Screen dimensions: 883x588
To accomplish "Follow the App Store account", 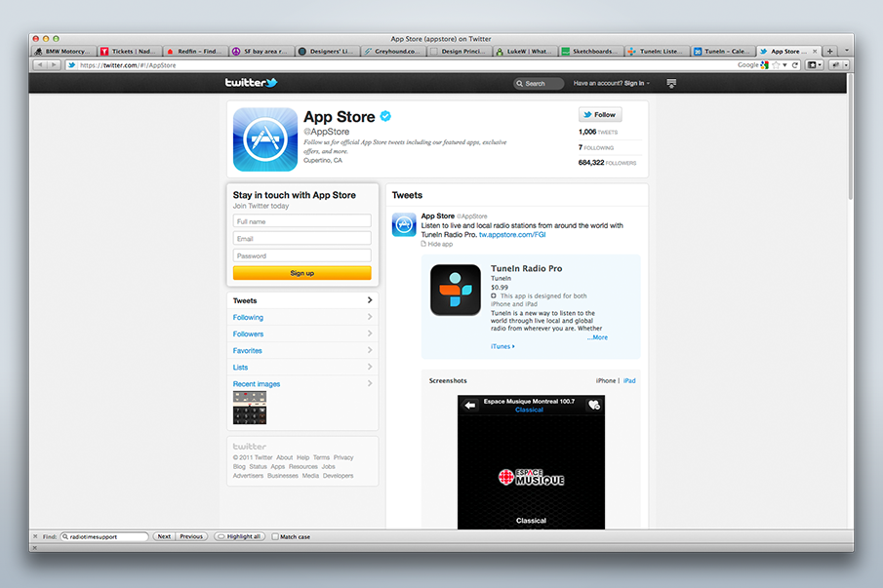I will (599, 114).
